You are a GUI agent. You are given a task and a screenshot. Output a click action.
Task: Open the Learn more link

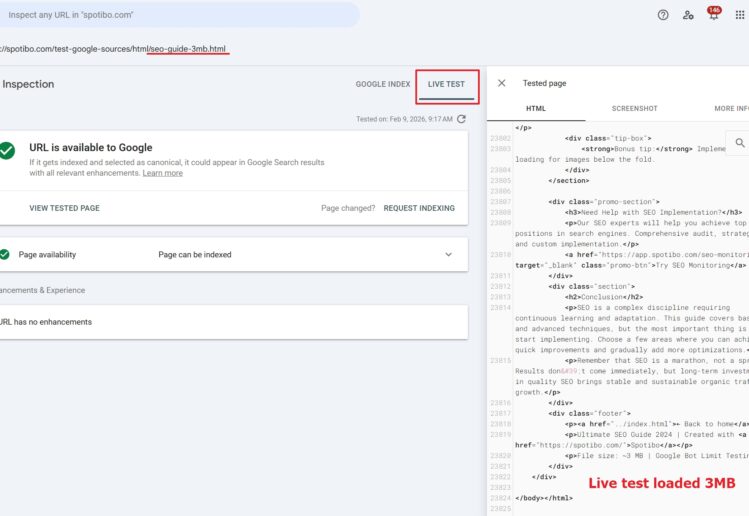162,173
